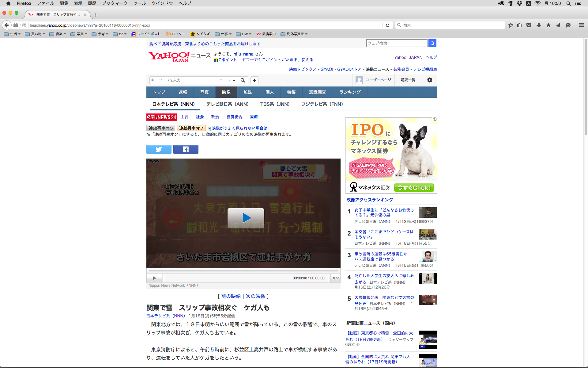Click the blue web search magnifier button
588x368 pixels.
tap(432, 43)
